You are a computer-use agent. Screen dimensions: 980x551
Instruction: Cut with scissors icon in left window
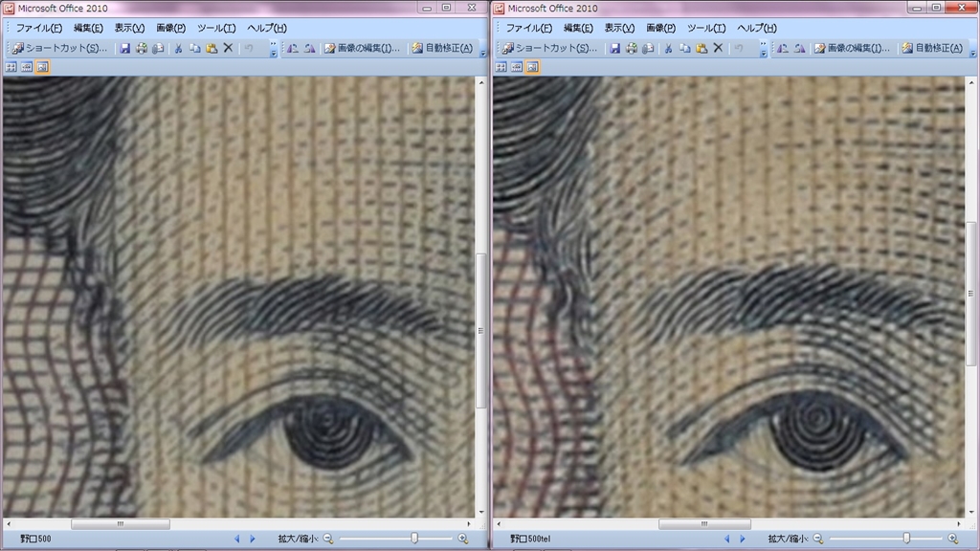[x=178, y=48]
